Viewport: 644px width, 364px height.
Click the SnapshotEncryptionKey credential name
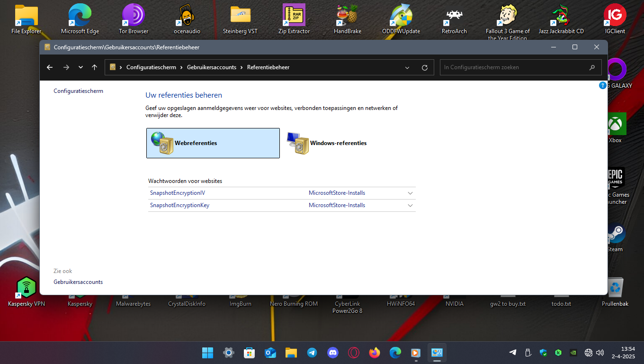(x=179, y=205)
